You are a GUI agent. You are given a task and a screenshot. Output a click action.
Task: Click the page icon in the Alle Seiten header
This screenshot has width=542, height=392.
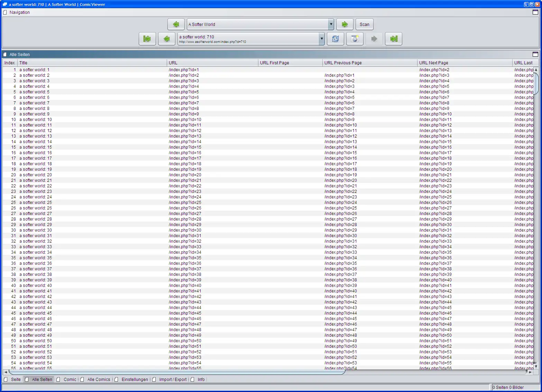(5, 54)
